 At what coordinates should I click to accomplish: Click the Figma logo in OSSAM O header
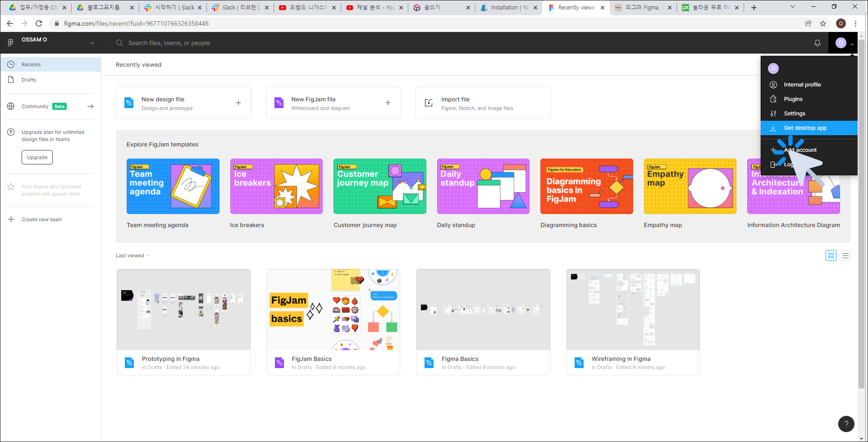pyautogui.click(x=10, y=43)
